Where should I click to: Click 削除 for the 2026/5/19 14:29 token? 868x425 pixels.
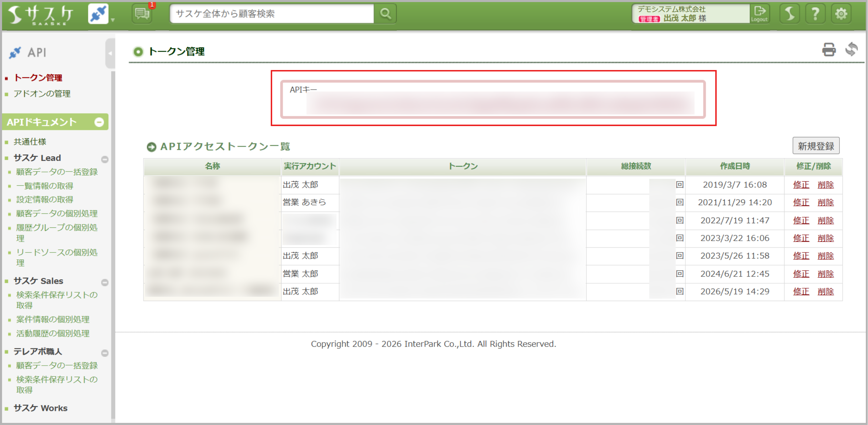(826, 291)
